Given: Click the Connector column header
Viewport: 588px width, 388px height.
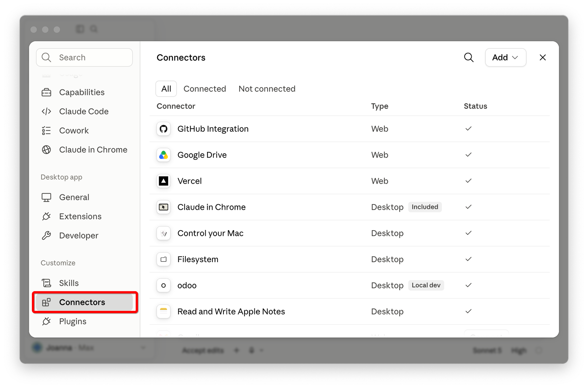Looking at the screenshot, I should 176,106.
